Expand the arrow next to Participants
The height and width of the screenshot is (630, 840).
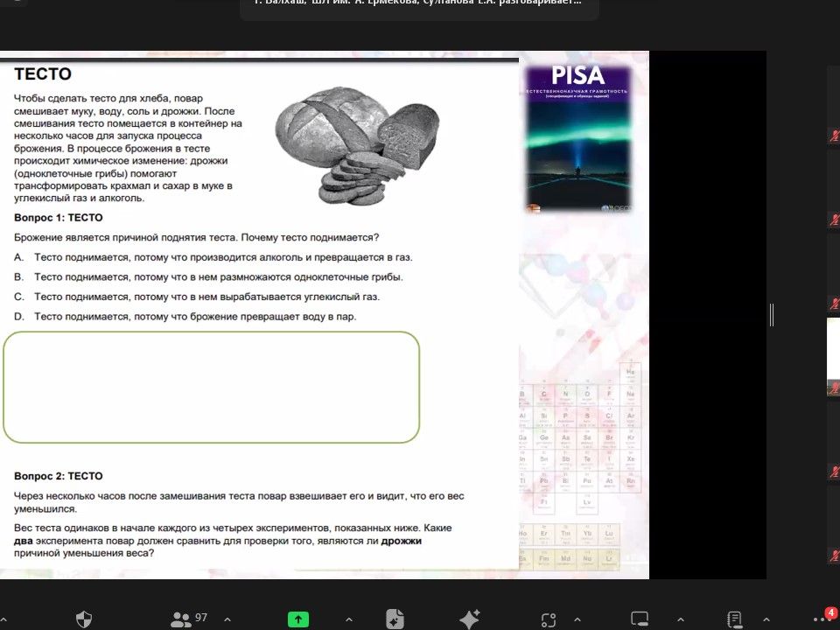point(228,619)
